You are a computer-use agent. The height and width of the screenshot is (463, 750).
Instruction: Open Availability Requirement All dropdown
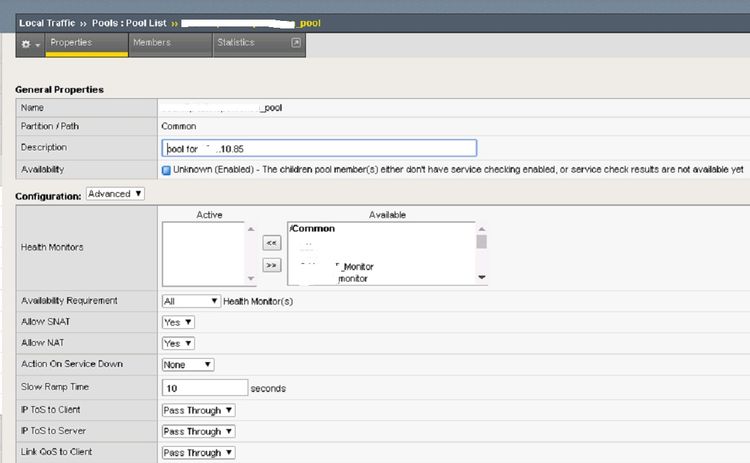[191, 301]
